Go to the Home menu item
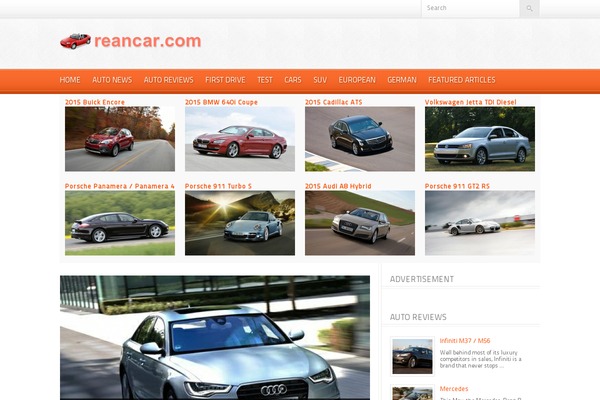Screen dimensions: 600x400 click(70, 80)
